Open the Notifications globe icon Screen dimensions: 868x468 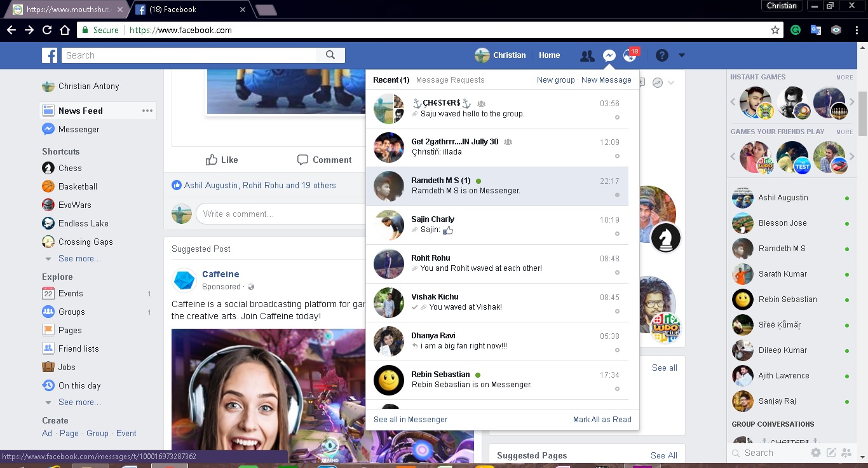[x=630, y=56]
